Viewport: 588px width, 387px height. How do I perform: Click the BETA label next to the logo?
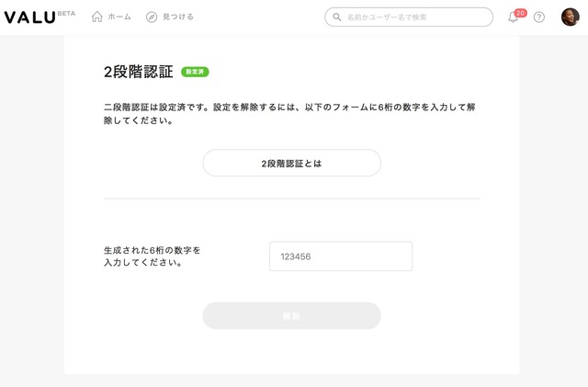pyautogui.click(x=66, y=14)
